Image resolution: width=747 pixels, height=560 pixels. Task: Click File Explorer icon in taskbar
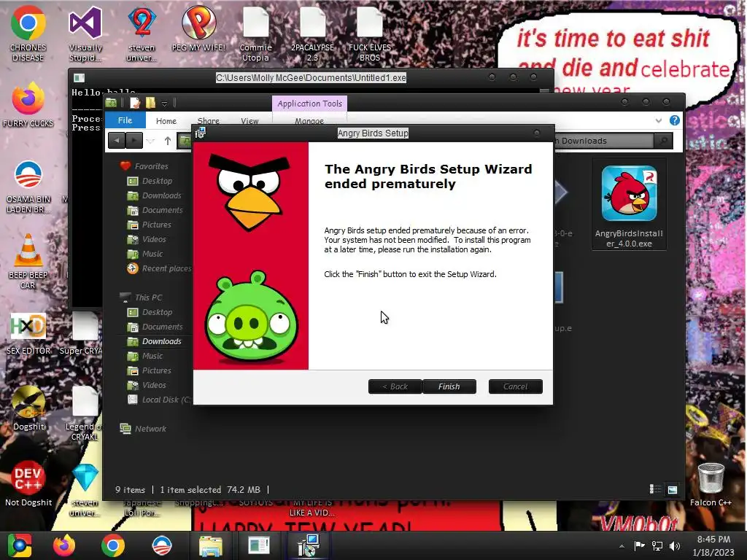[x=210, y=545]
